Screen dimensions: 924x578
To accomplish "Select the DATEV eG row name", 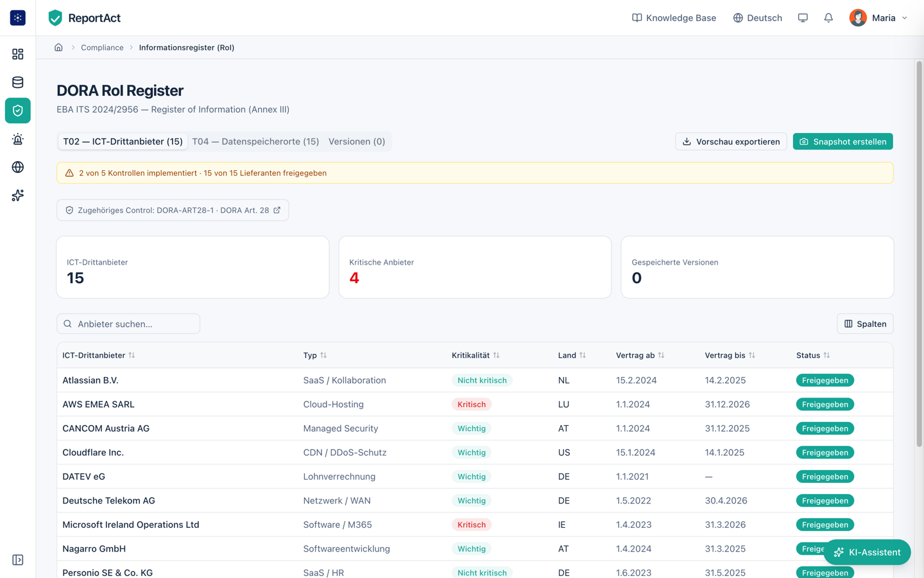I will click(x=83, y=477).
